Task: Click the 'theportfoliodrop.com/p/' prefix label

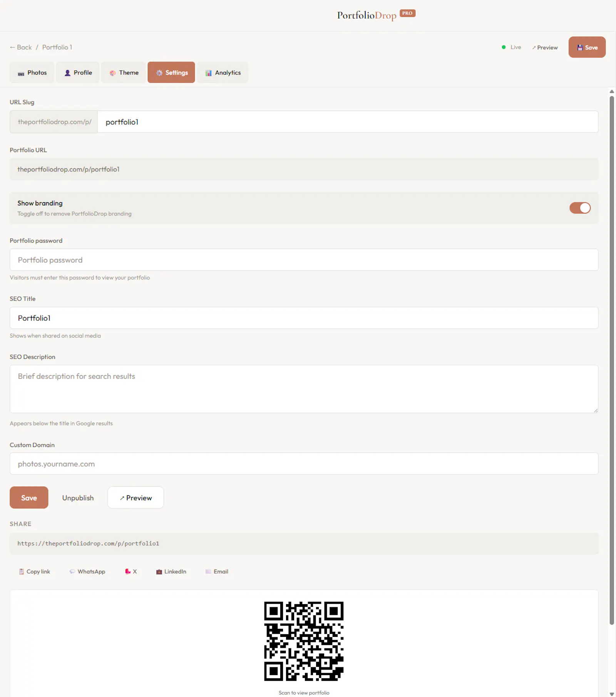Action: pyautogui.click(x=54, y=122)
